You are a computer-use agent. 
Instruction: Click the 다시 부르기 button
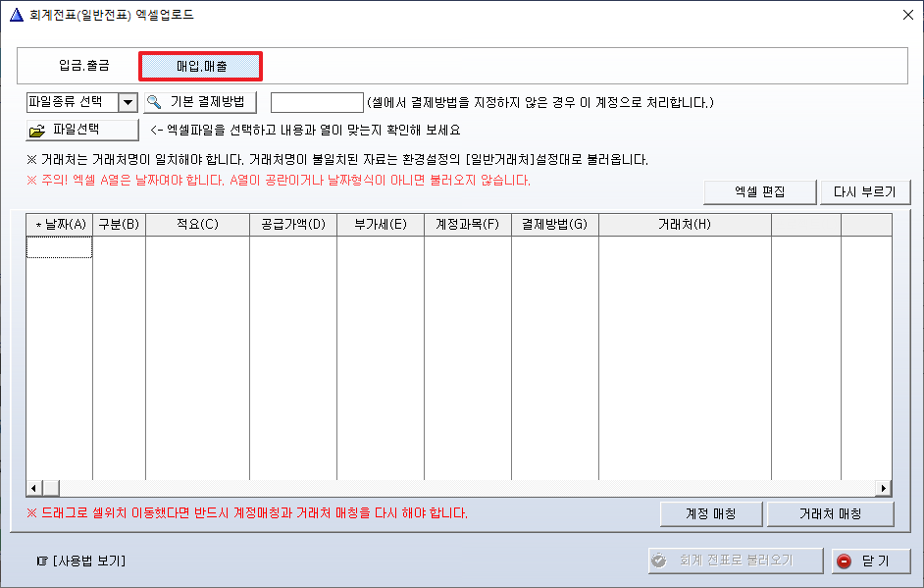(x=865, y=192)
